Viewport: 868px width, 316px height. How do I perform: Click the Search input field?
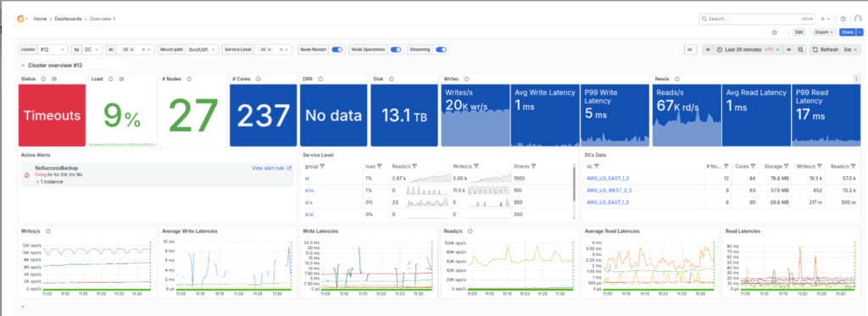[x=757, y=19]
